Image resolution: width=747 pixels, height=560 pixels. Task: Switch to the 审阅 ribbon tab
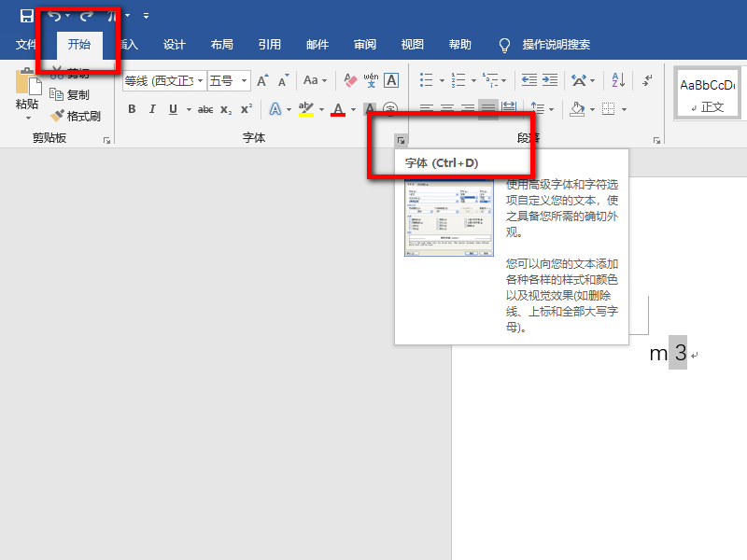coord(364,44)
